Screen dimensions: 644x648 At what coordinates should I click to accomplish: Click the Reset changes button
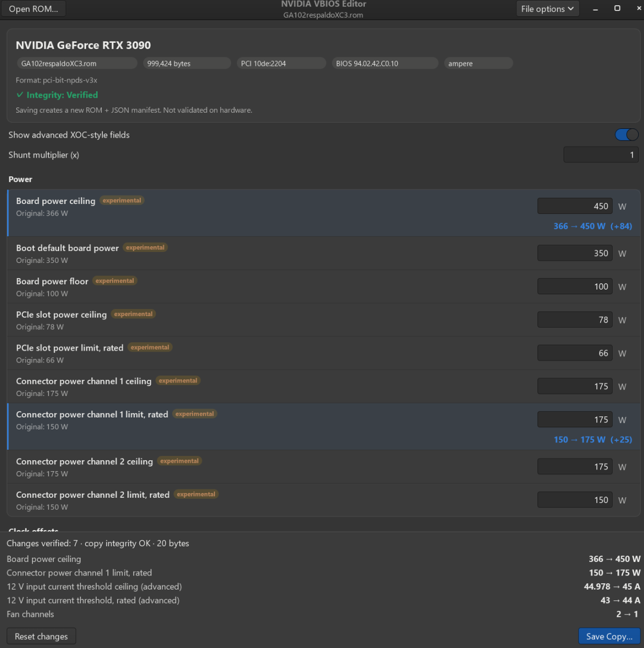click(x=41, y=637)
